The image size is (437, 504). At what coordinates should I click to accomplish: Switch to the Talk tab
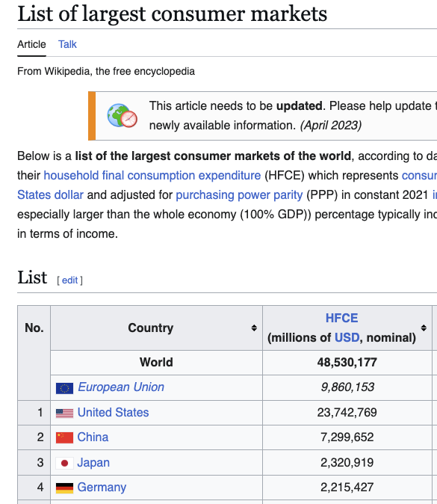click(x=67, y=44)
